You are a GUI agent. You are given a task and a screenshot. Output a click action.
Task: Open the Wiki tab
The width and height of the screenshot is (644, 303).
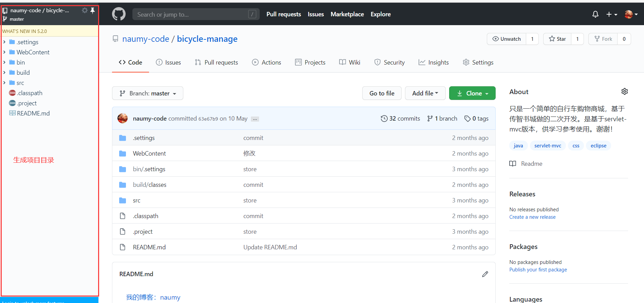(x=350, y=63)
